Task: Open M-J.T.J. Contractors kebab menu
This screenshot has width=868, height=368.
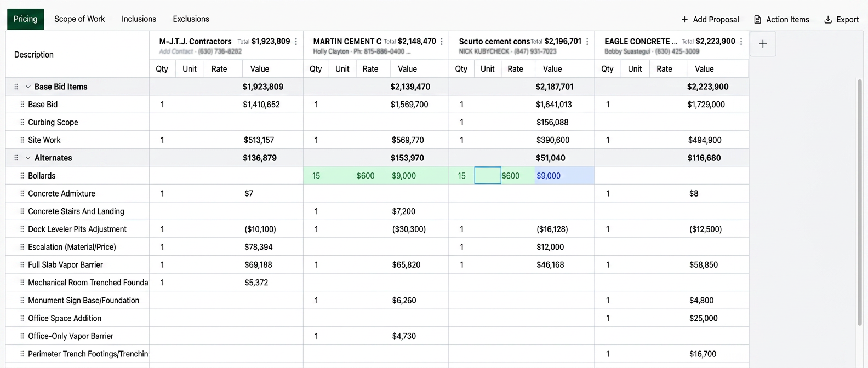Action: tap(296, 42)
